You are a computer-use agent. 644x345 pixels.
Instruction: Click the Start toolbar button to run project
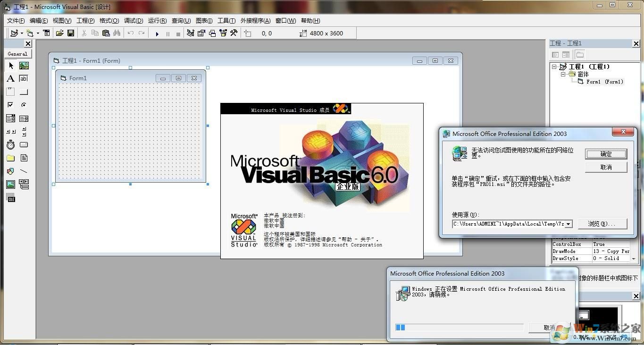[157, 33]
